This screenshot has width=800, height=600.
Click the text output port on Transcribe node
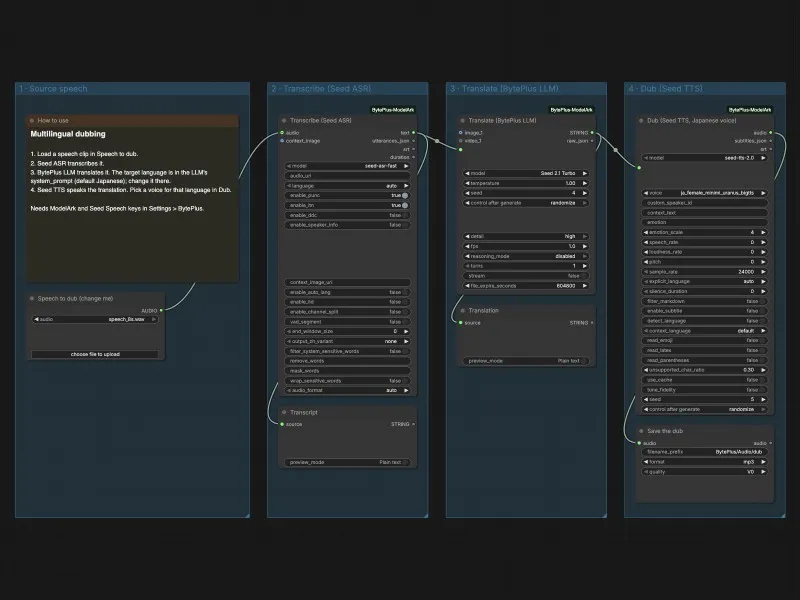(x=413, y=133)
